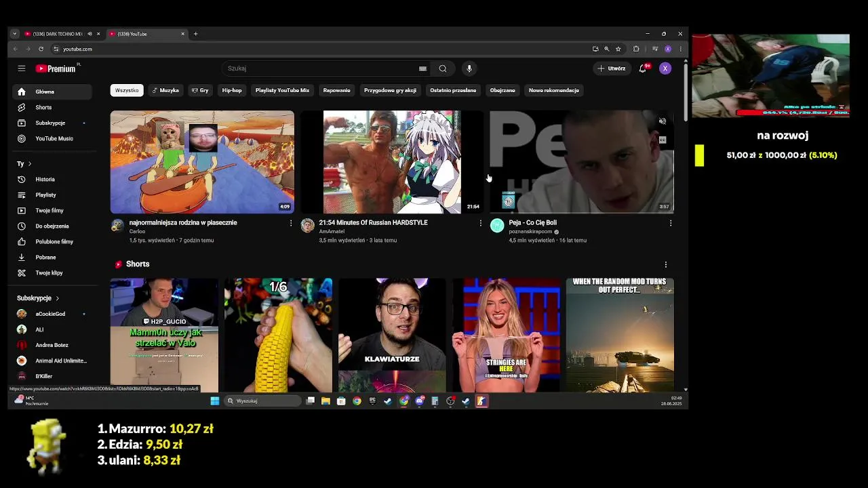The image size is (868, 488).
Task: Bookmark this page with the star icon
Action: click(x=618, y=49)
